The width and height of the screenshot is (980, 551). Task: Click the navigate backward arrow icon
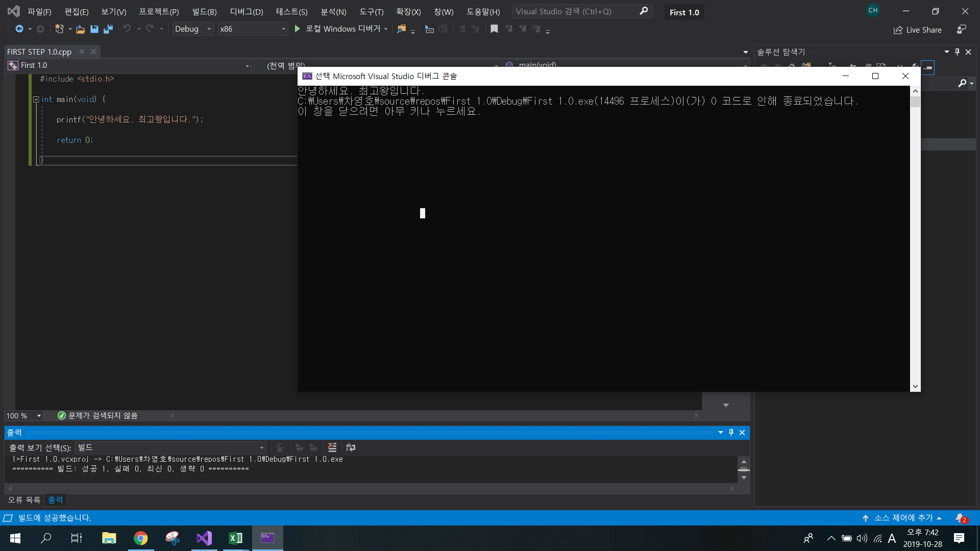click(19, 29)
